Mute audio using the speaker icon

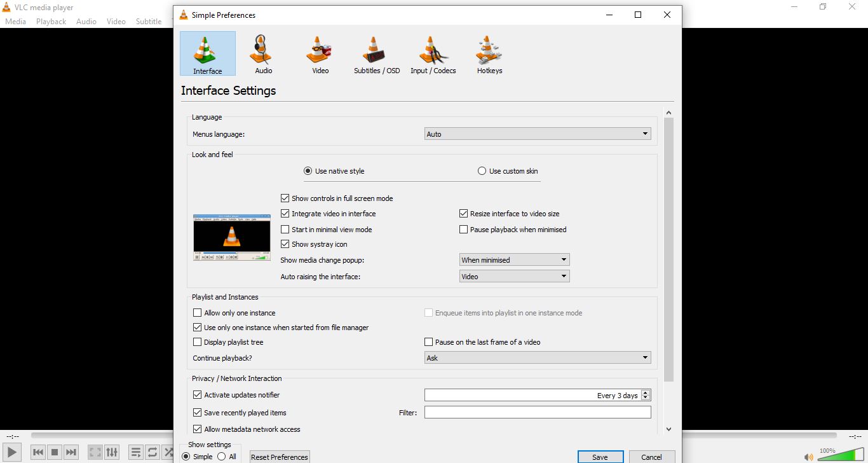coord(808,457)
